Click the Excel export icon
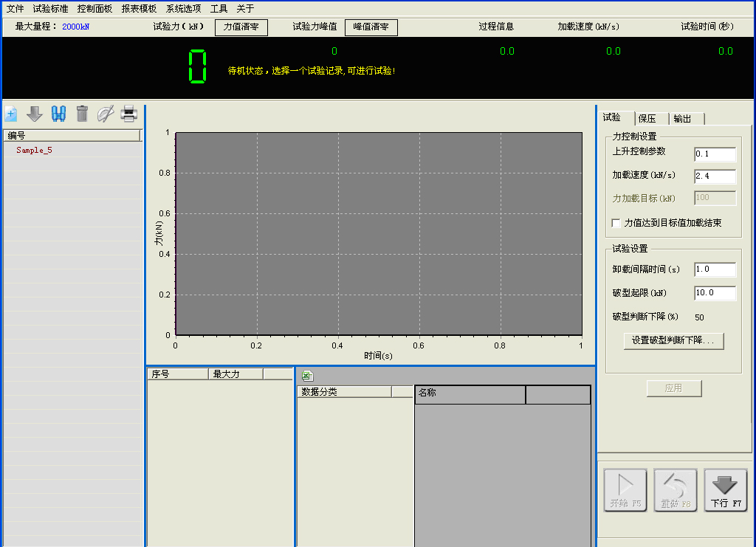 click(307, 376)
